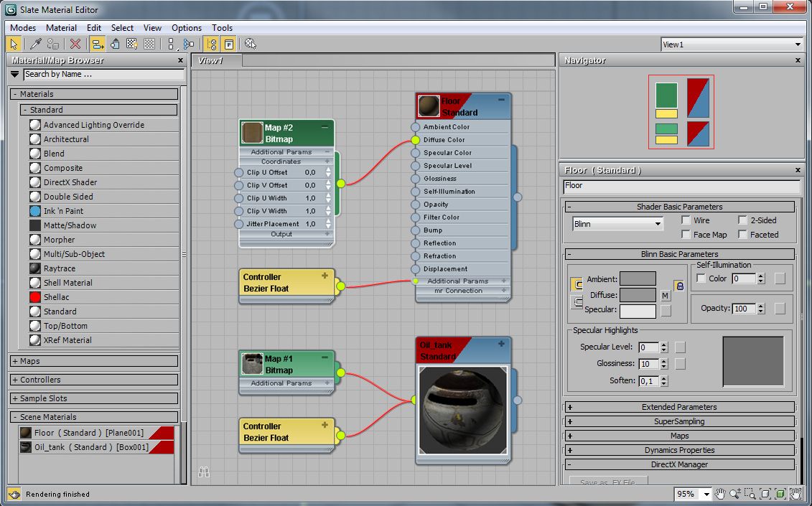The height and width of the screenshot is (506, 812).
Task: Select Raytrace material in the browser list
Action: coord(60,268)
